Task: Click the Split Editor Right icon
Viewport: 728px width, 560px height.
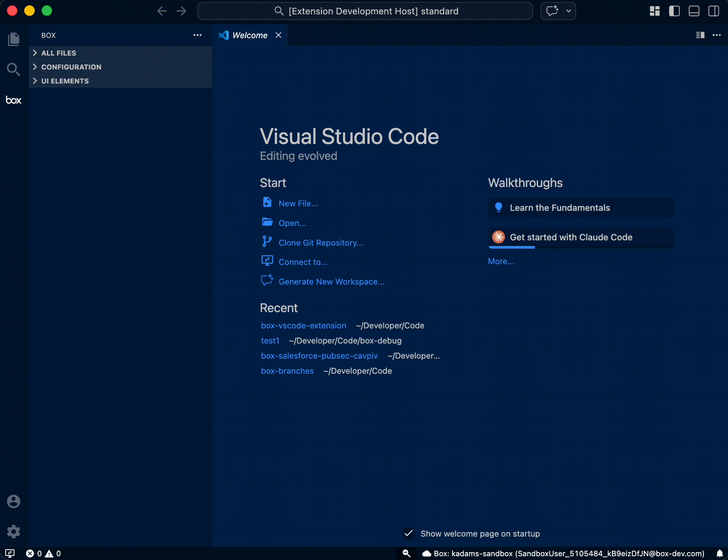Action: click(700, 35)
